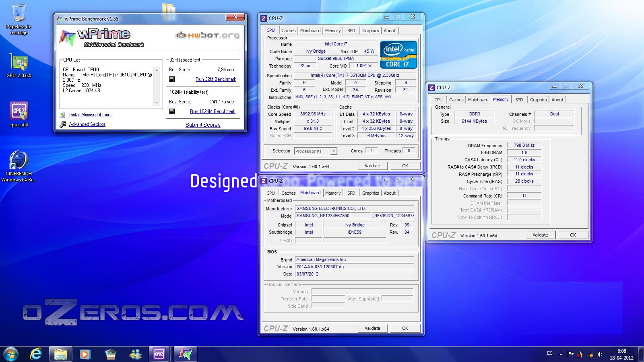Screen dimensions: 644x362
Task: Click the Core Speed value 3092.98 MHz
Action: point(313,114)
